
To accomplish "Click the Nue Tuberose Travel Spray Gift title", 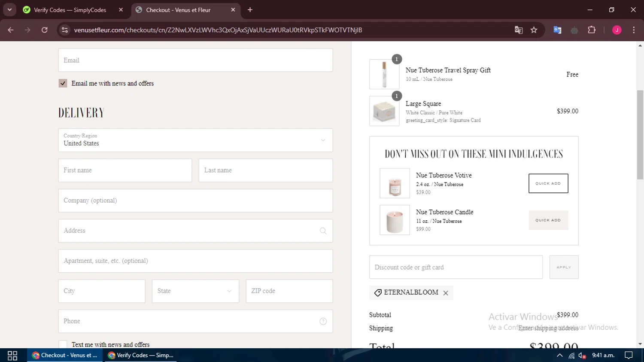I will 448,70.
